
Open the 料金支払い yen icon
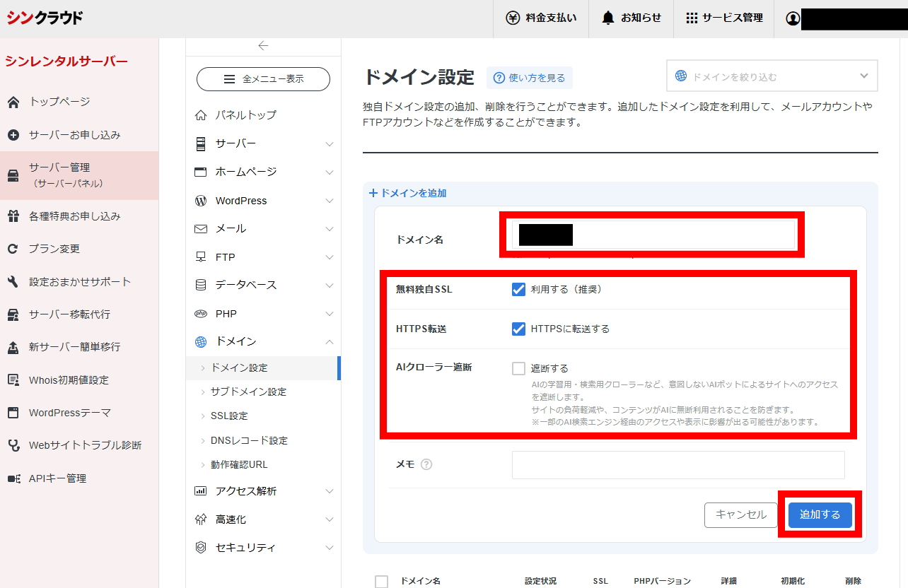pos(513,18)
